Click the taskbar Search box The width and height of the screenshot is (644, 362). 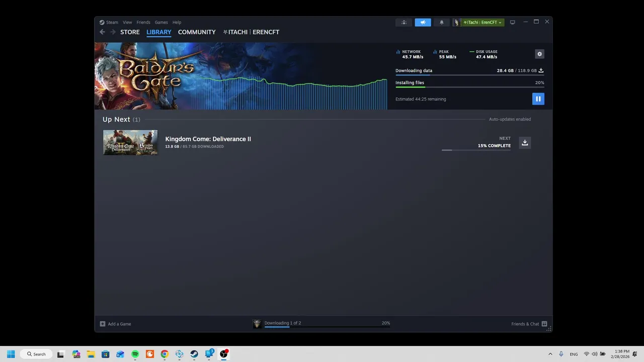point(36,354)
